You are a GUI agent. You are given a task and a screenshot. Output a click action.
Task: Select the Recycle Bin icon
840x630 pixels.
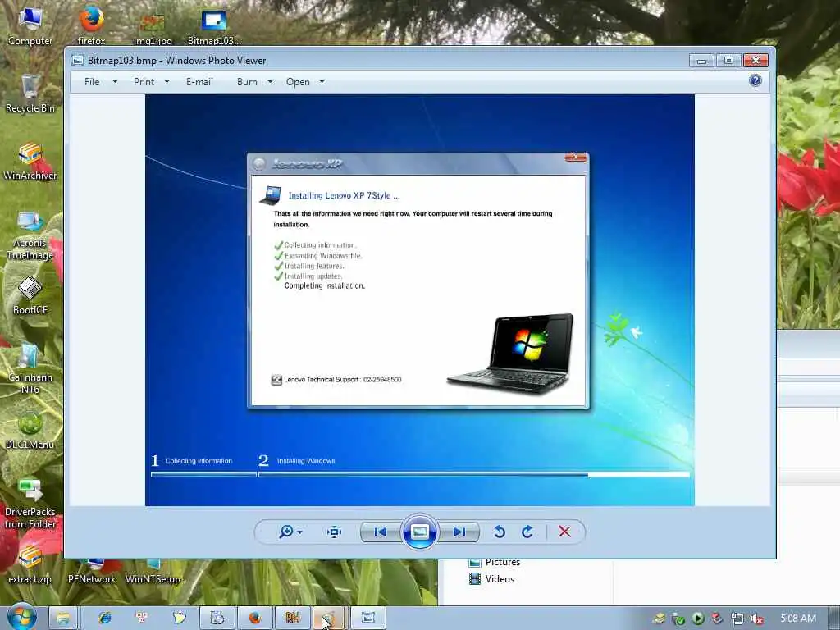click(x=30, y=94)
